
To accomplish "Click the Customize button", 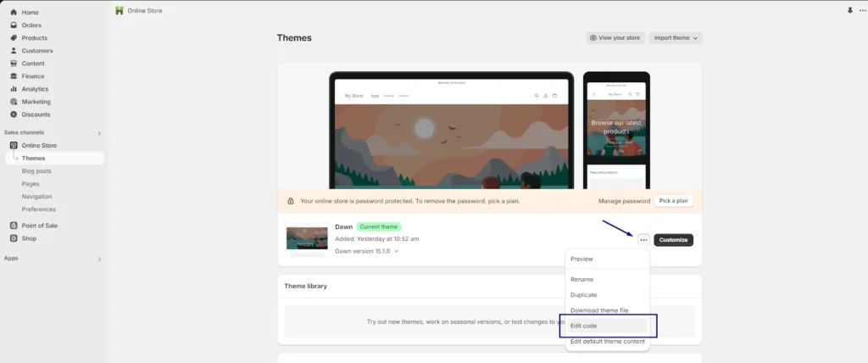I will (673, 240).
